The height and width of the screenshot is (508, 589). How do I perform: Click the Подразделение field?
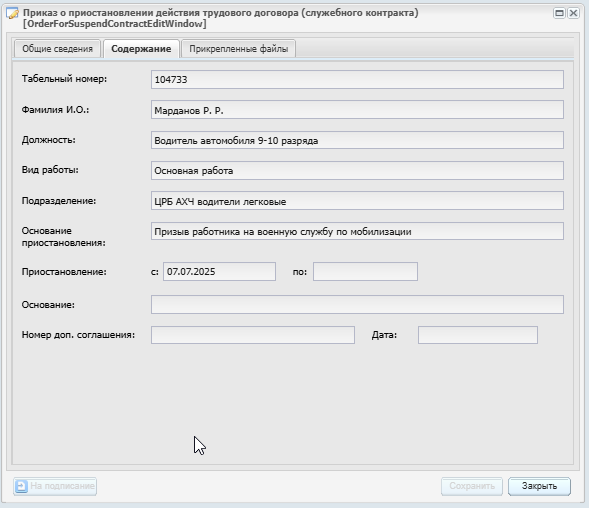click(357, 201)
